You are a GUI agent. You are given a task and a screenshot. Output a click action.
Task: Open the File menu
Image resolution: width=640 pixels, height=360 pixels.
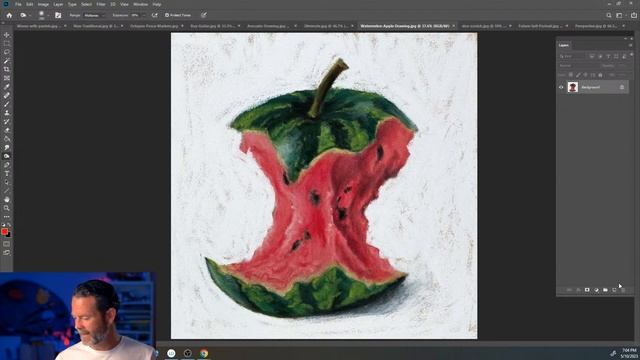pyautogui.click(x=18, y=4)
